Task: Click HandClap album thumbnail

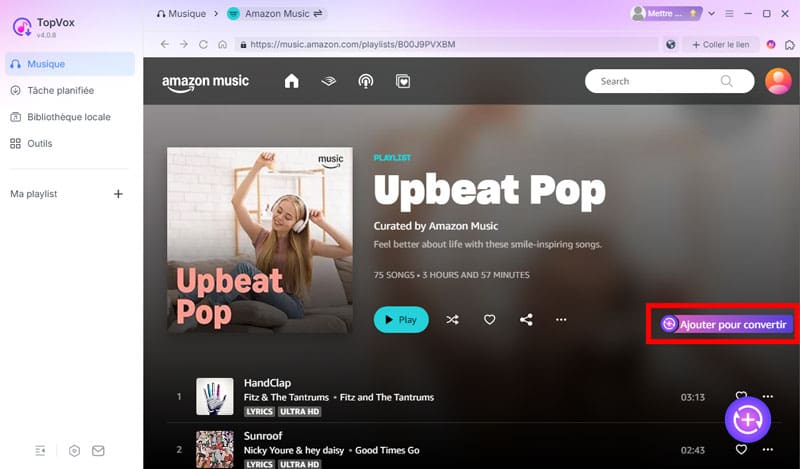Action: tap(215, 397)
